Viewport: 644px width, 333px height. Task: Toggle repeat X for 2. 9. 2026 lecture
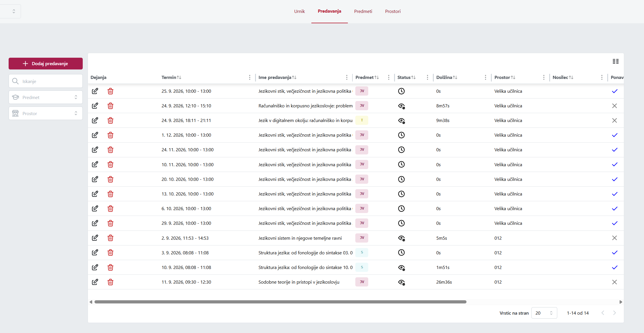pos(614,238)
